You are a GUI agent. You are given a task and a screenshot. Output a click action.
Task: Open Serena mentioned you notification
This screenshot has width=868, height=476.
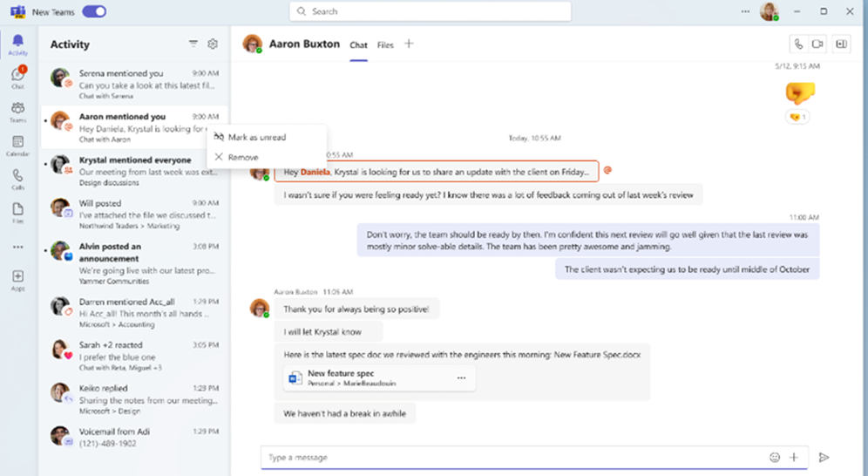click(x=134, y=85)
